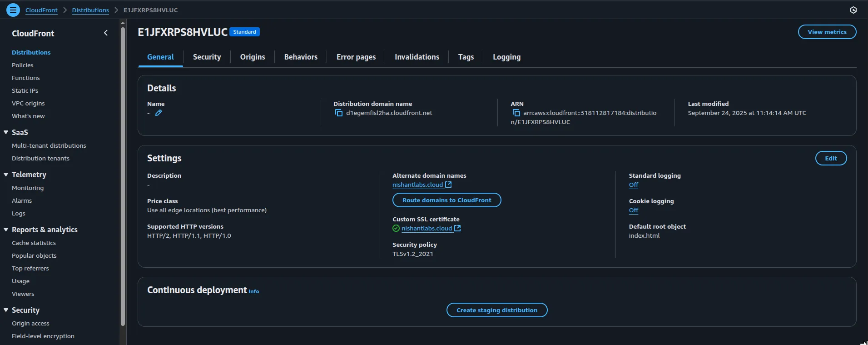This screenshot has height=345, width=868.
Task: Open Info link next to Continuous deployment
Action: click(253, 291)
